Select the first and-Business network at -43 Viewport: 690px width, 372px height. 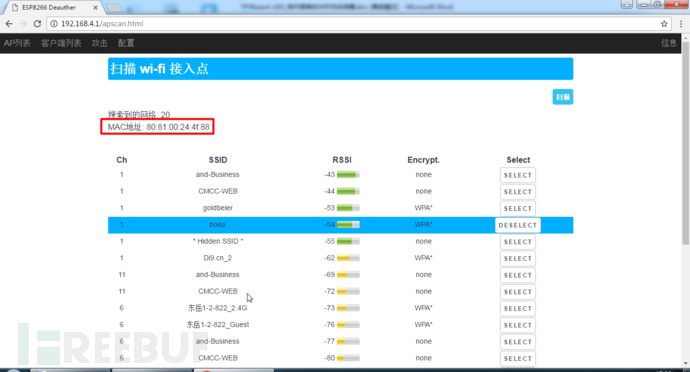click(518, 175)
